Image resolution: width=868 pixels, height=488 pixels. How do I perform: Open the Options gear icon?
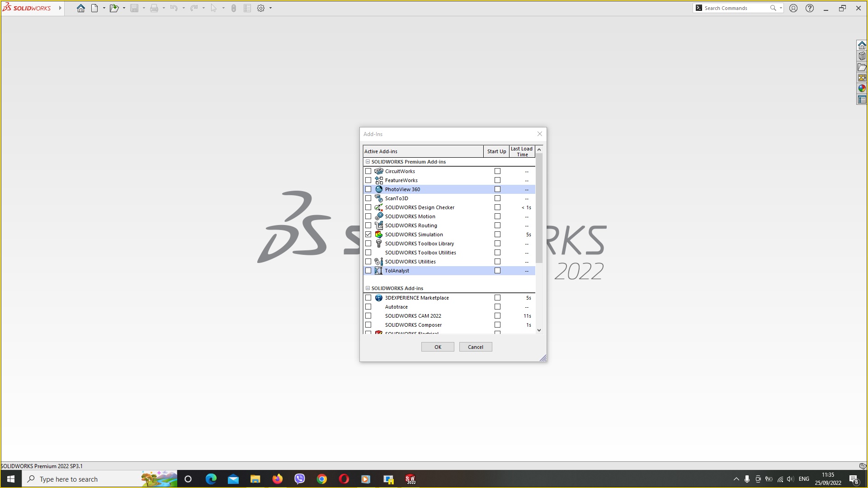pyautogui.click(x=261, y=8)
